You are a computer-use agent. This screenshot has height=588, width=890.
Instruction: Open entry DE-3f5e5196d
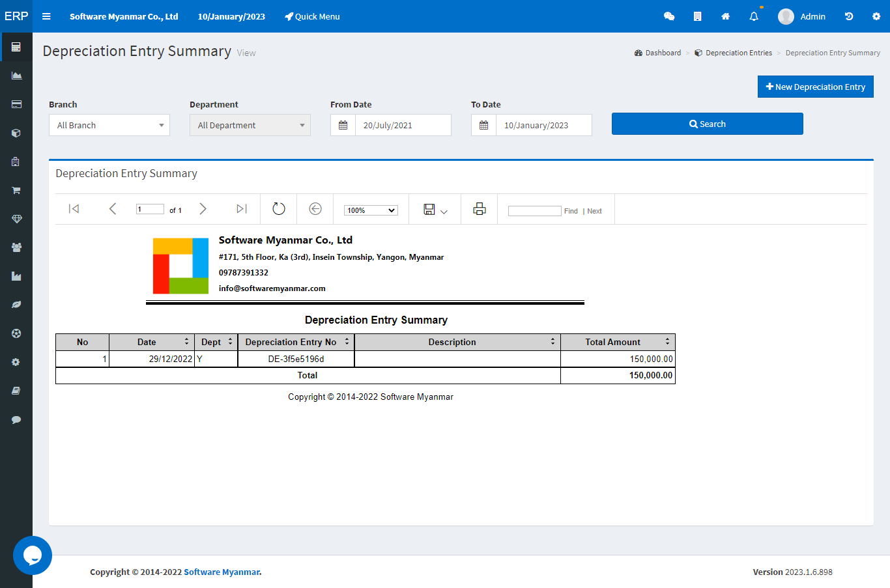[x=296, y=359]
